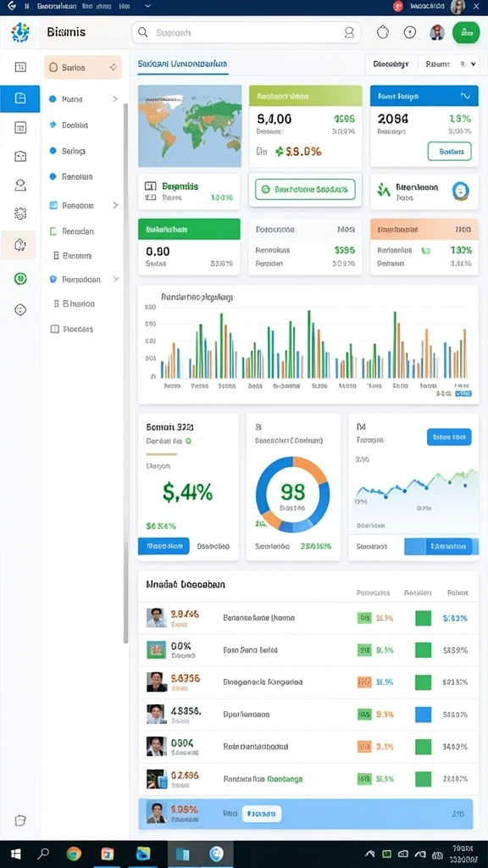Click the Windows Start button
488x868 pixels.
point(15,854)
